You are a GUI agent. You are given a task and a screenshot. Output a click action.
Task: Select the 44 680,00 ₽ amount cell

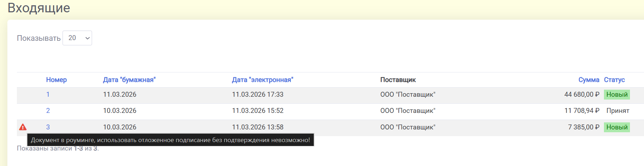tap(581, 95)
